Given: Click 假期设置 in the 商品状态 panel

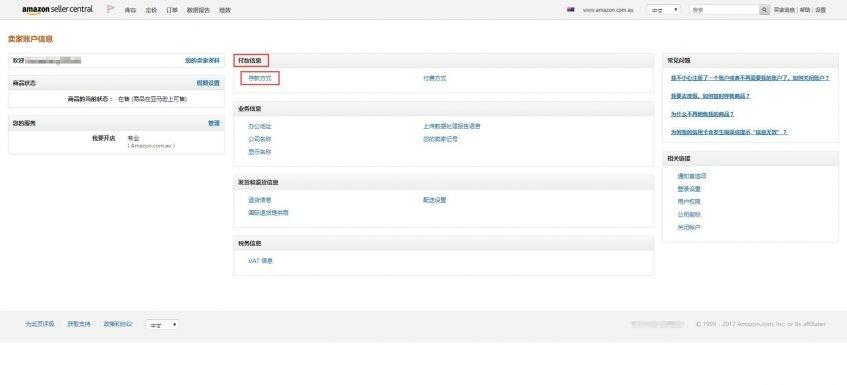Looking at the screenshot, I should pyautogui.click(x=208, y=83).
